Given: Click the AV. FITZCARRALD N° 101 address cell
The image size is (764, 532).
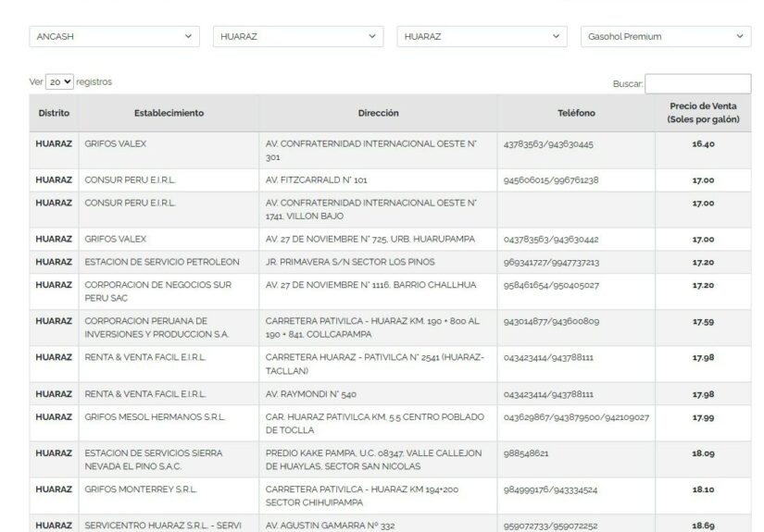Looking at the screenshot, I should [317, 180].
